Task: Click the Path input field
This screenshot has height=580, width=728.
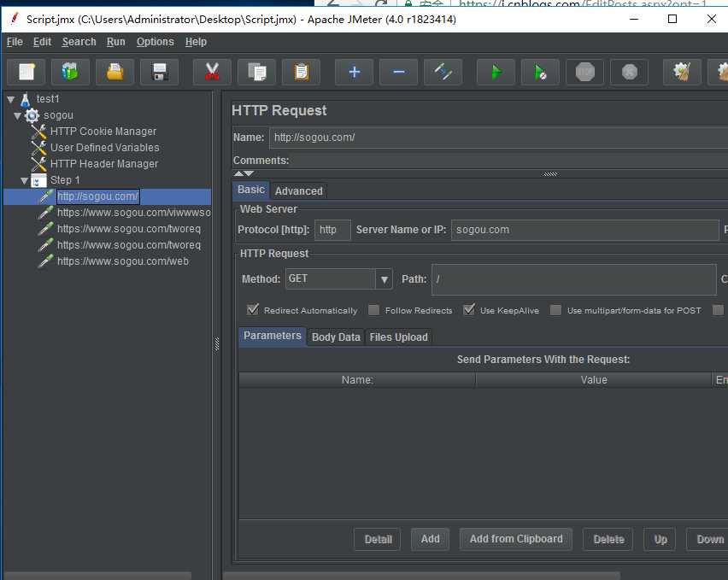Action: [574, 279]
